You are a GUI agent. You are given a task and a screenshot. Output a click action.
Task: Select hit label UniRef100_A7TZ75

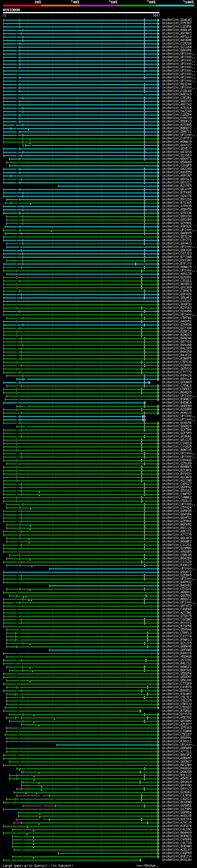pyautogui.click(x=177, y=535)
